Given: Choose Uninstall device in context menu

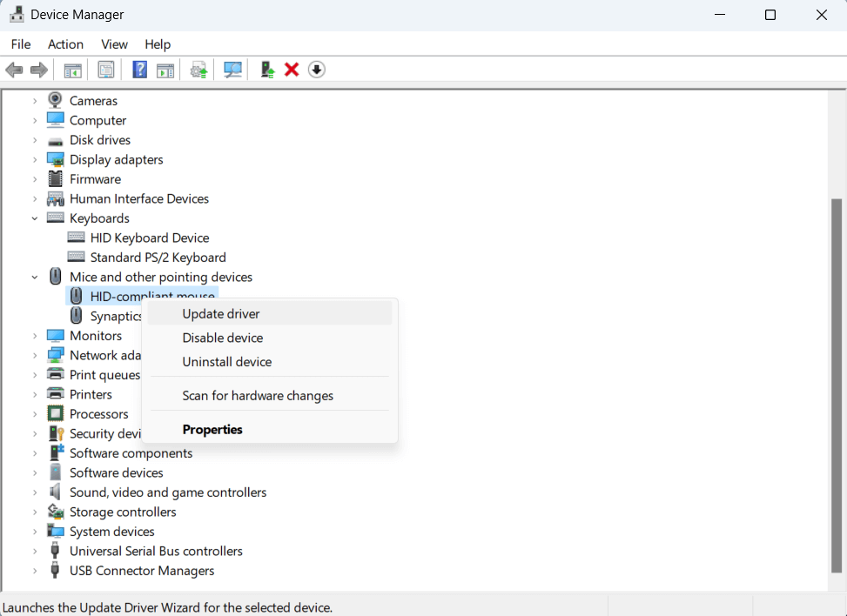Looking at the screenshot, I should pyautogui.click(x=270, y=362).
